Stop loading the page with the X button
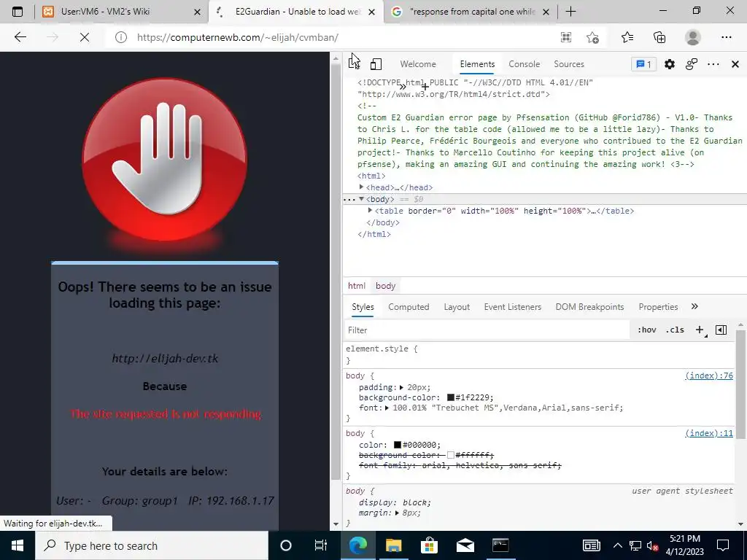Image resolution: width=747 pixels, height=560 pixels. click(x=85, y=37)
